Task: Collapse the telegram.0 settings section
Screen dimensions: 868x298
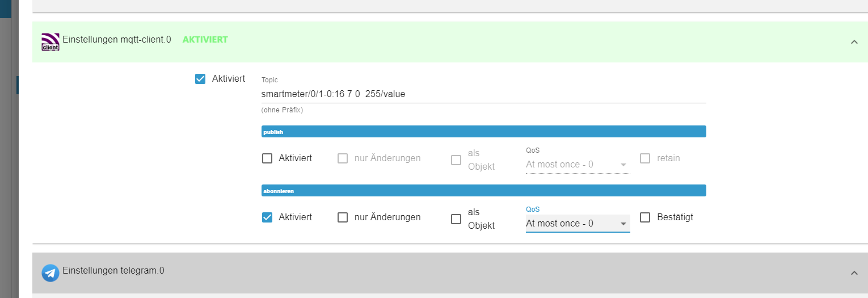Action: coord(854,273)
